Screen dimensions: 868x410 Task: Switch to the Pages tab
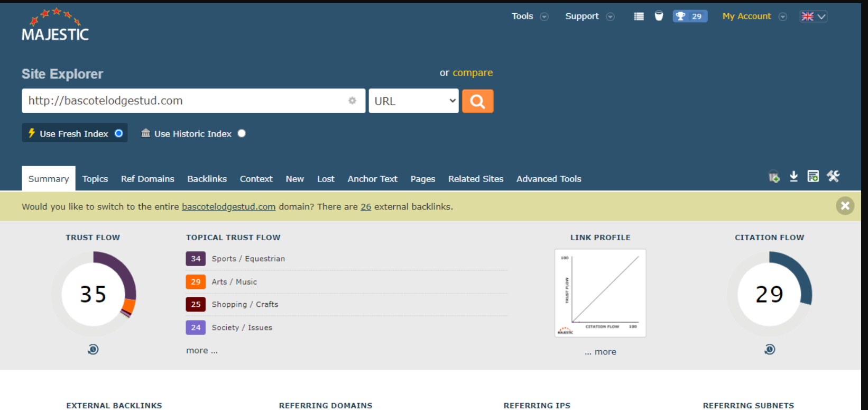point(423,179)
